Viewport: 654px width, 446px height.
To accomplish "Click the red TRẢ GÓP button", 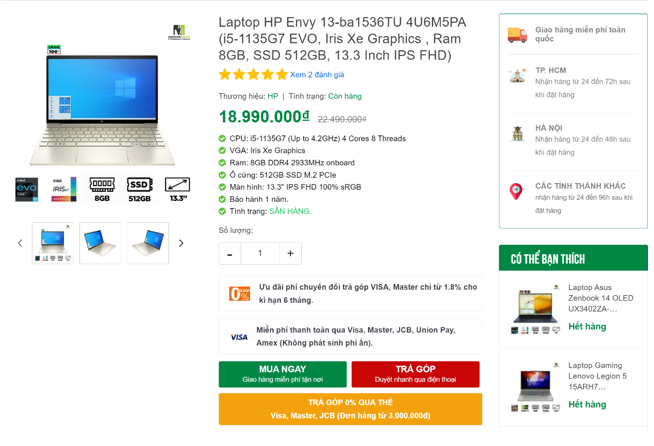I will coord(415,374).
